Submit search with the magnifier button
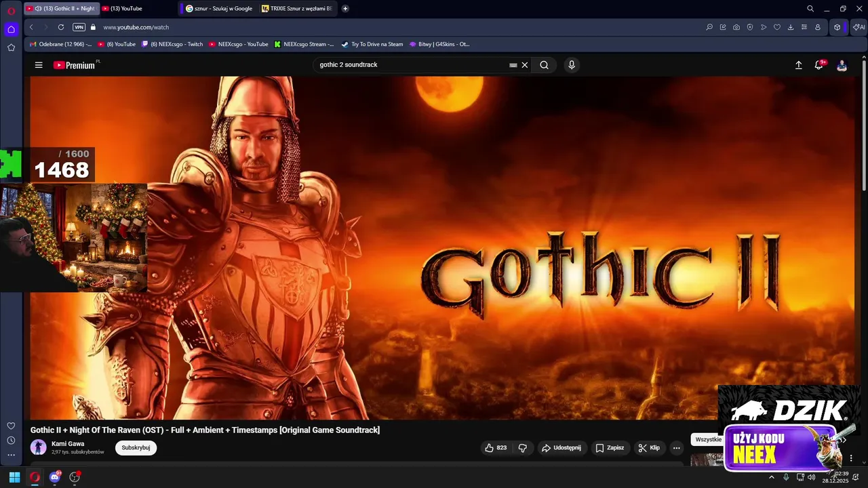Screen dimensions: 868x488 (544, 65)
